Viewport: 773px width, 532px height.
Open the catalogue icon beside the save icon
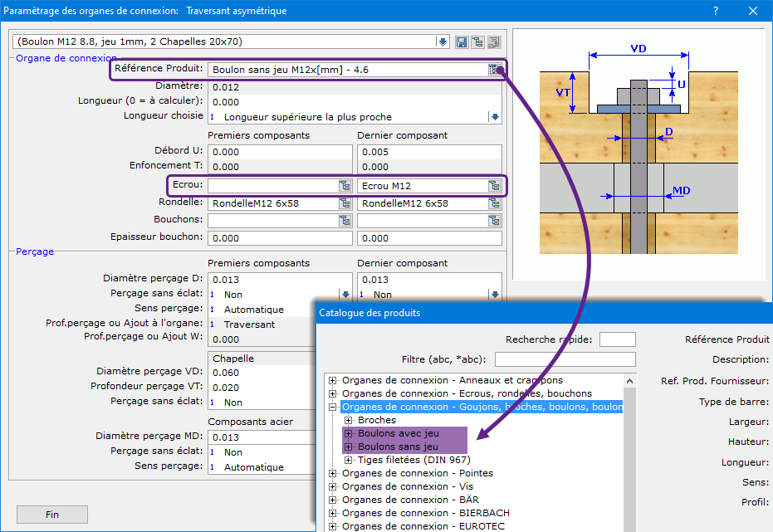coord(478,42)
